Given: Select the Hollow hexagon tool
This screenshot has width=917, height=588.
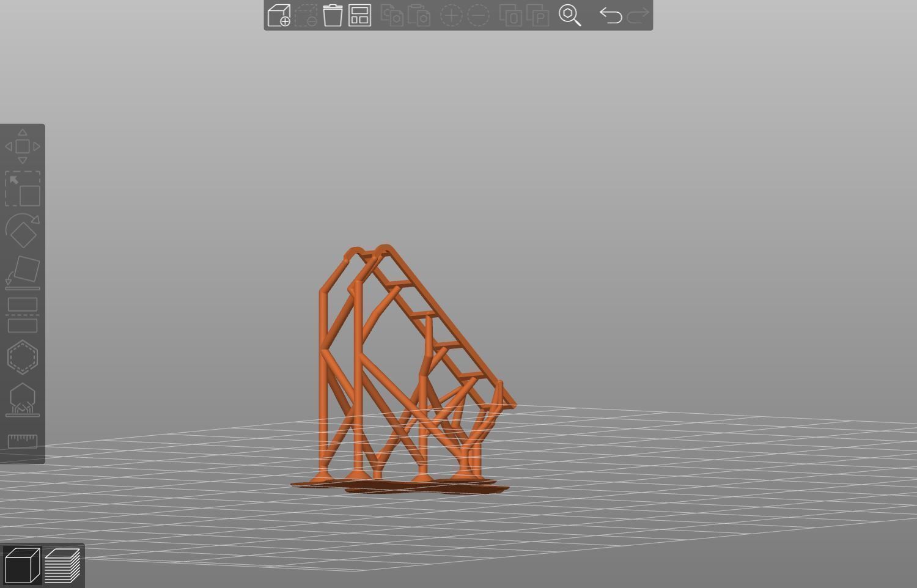Looking at the screenshot, I should pos(23,357).
